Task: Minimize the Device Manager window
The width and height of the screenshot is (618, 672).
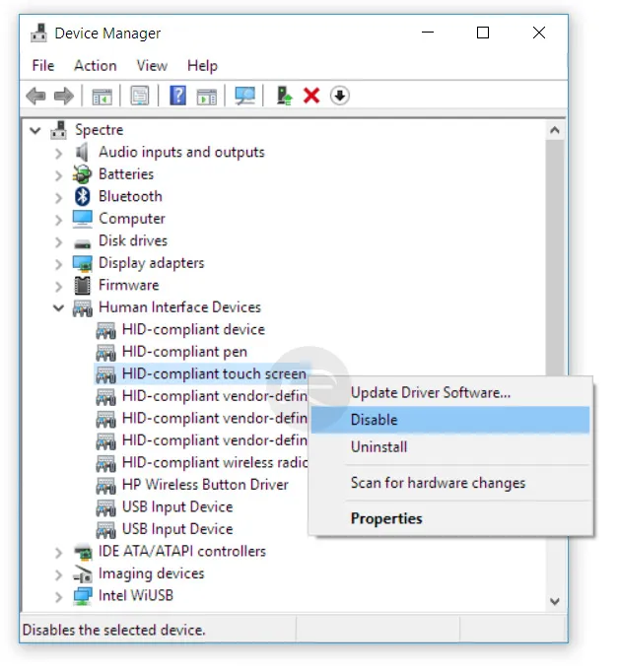Action: pos(428,33)
